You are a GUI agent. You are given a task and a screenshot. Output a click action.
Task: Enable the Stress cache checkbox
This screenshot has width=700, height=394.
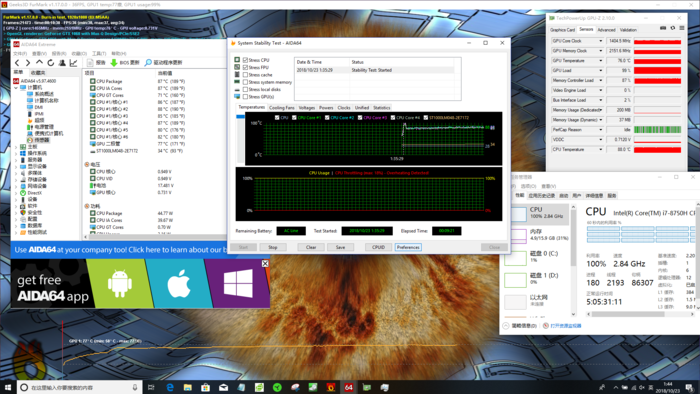(x=245, y=75)
